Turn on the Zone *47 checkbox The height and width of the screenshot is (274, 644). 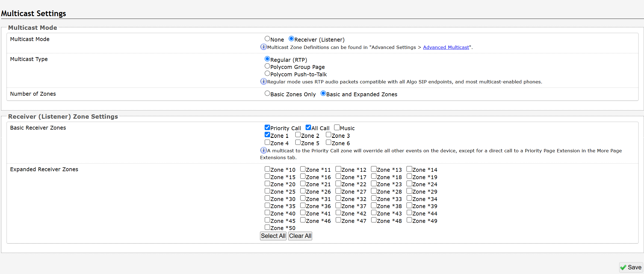(338, 220)
